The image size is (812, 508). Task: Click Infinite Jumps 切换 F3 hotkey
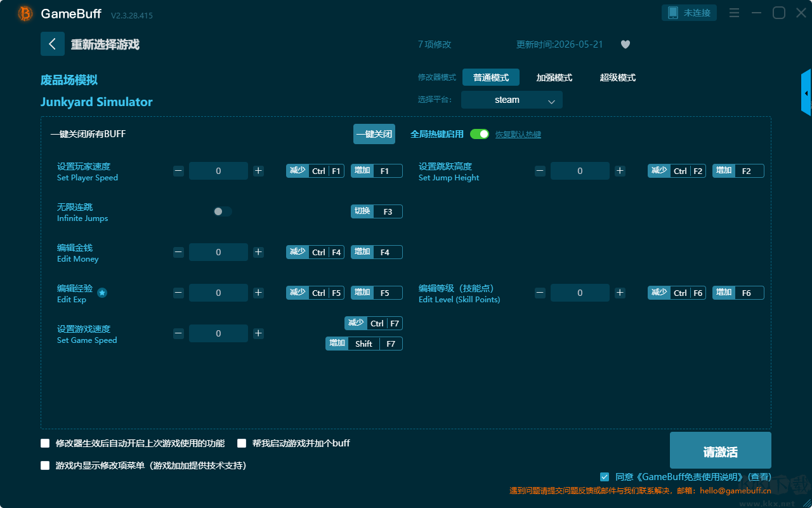pos(377,211)
